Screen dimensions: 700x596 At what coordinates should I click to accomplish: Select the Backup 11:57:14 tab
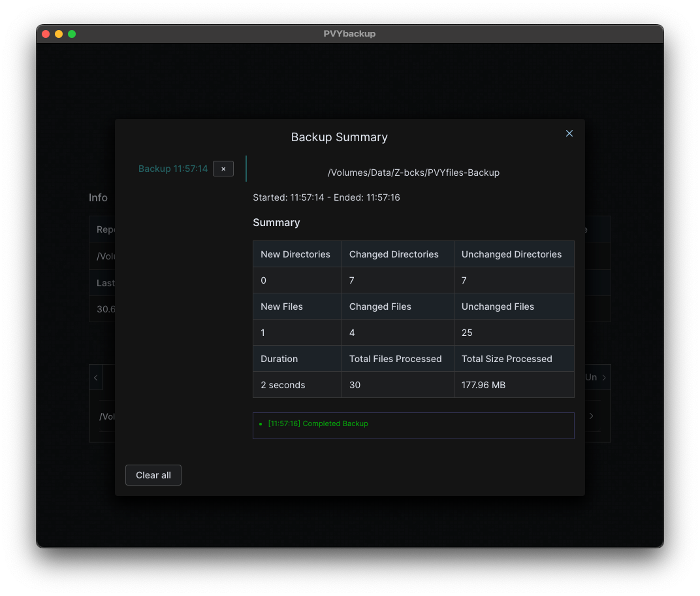[x=173, y=169]
